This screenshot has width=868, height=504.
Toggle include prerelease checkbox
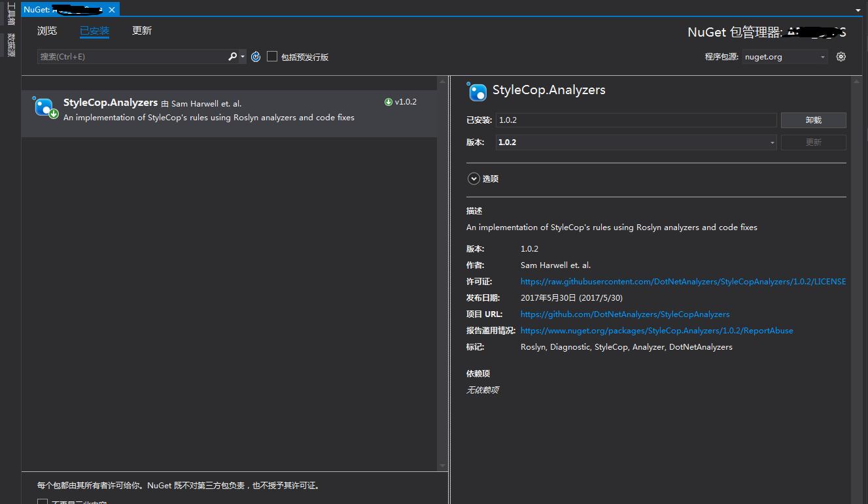pyautogui.click(x=272, y=57)
